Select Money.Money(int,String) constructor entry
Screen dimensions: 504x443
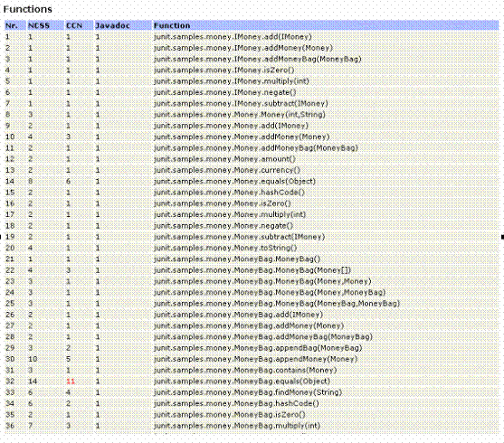click(240, 114)
